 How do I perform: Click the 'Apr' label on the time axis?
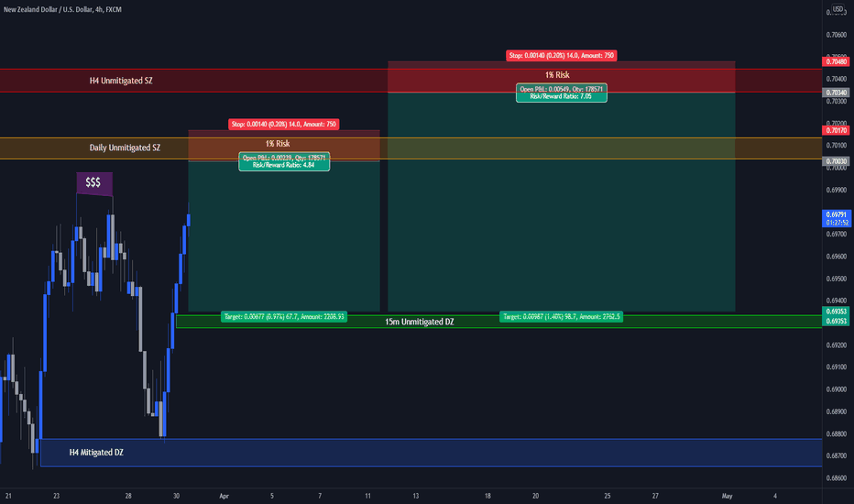click(224, 496)
